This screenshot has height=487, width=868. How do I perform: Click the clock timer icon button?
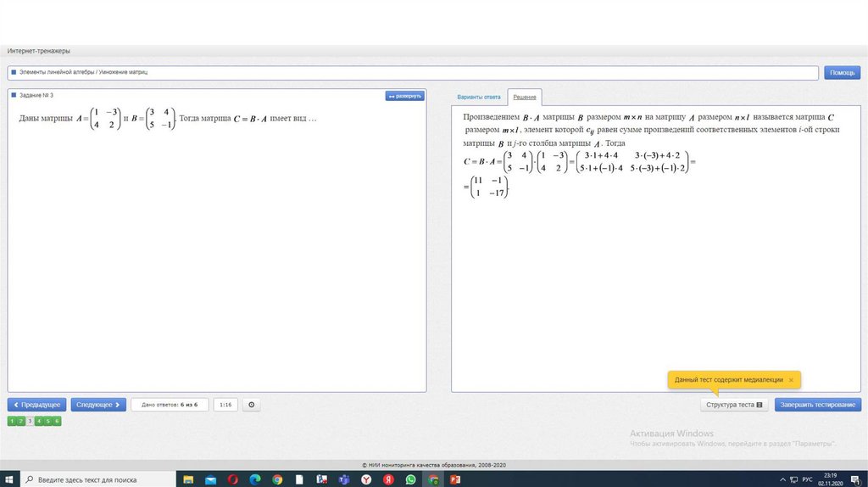click(x=251, y=405)
